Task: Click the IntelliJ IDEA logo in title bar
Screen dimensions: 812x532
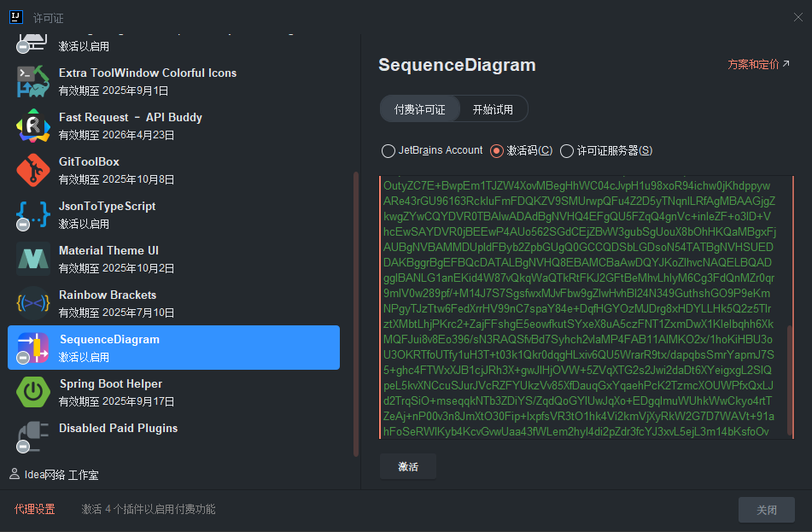Action: point(16,17)
